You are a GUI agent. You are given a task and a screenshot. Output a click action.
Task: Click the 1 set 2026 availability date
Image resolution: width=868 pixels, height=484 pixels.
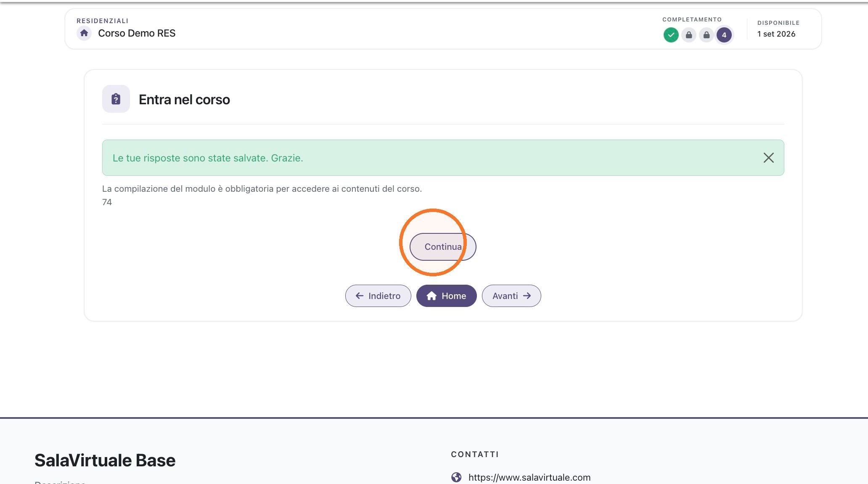click(x=776, y=34)
